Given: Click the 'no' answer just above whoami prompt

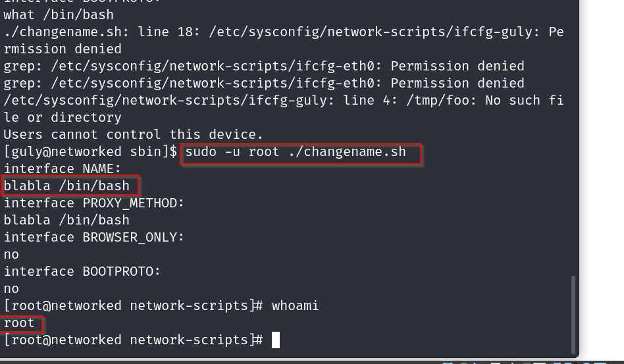Looking at the screenshot, I should coord(11,288).
